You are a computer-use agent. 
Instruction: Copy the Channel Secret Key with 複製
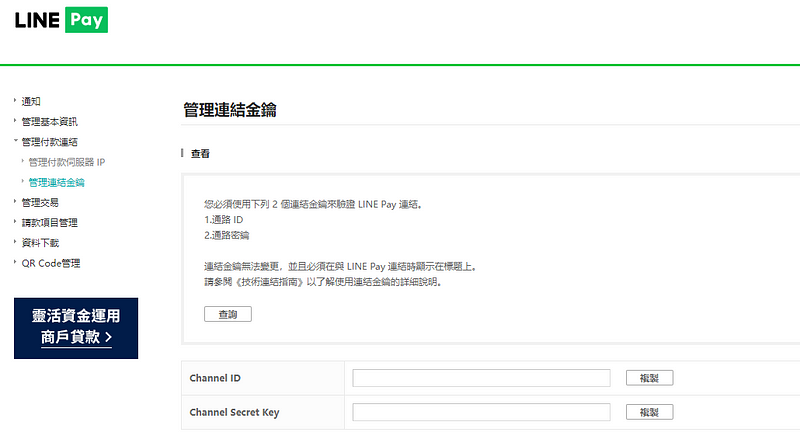[x=649, y=412]
